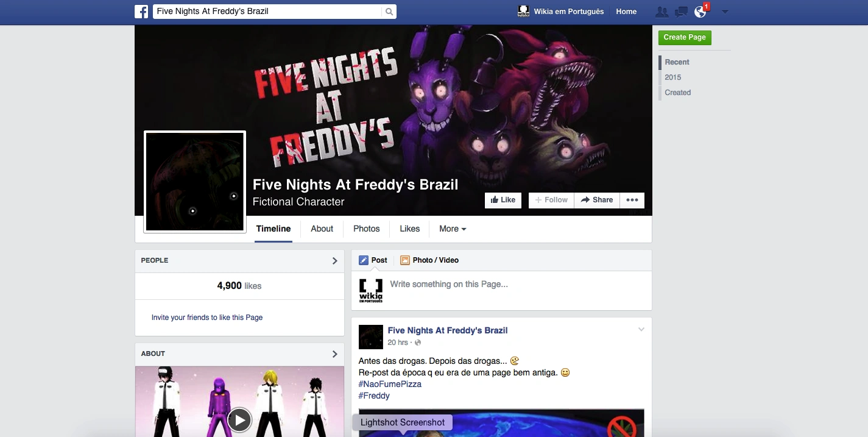The image size is (868, 437).
Task: Click the search magnifier icon
Action: tap(389, 12)
